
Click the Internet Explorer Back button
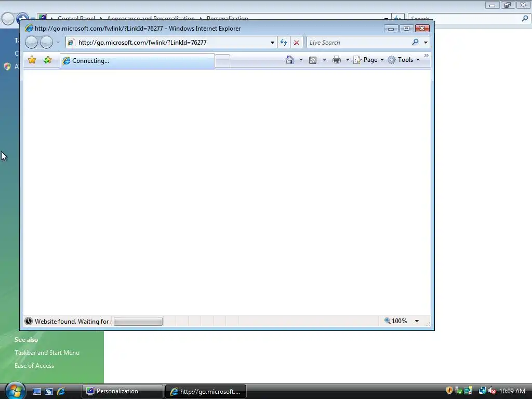pos(32,43)
